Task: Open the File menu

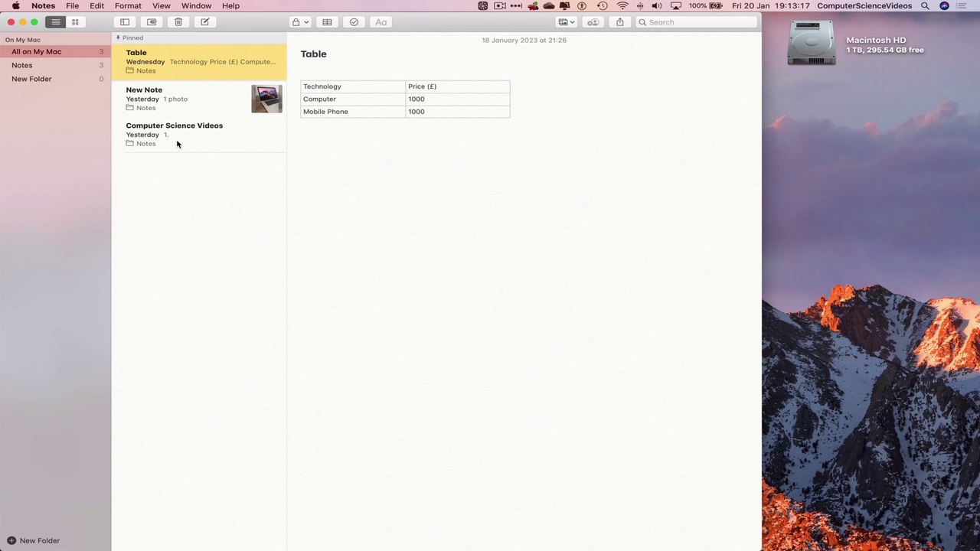Action: pos(72,5)
